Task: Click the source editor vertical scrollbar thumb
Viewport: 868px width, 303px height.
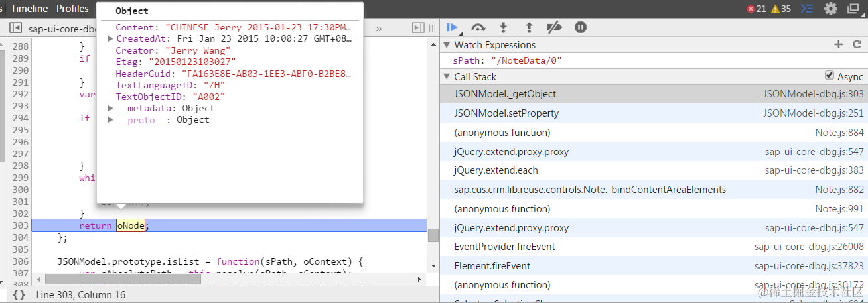Action: (x=433, y=235)
